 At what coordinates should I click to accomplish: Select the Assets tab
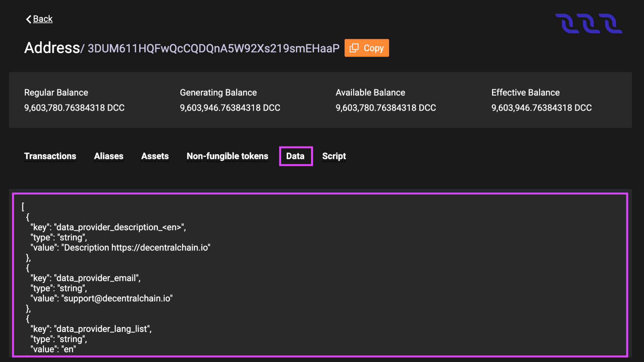click(x=155, y=156)
